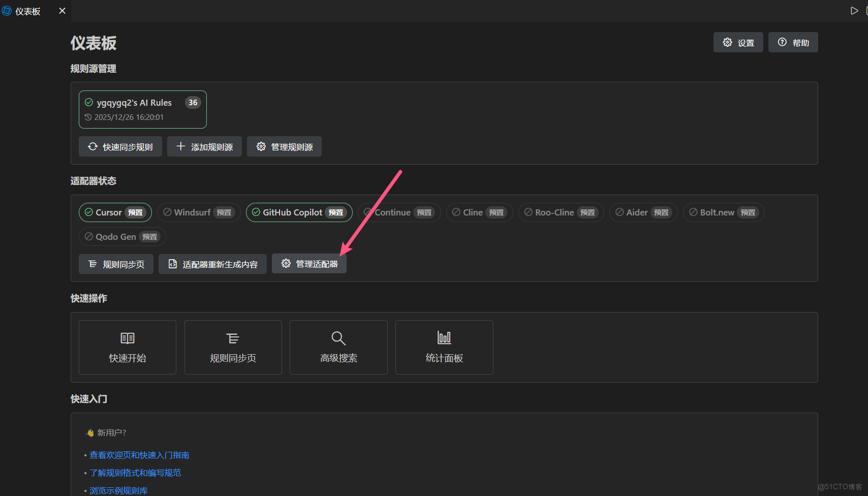Click the 2025/12/26 16:20:01 sync timestamp
The width and height of the screenshot is (868, 496).
[x=129, y=117]
